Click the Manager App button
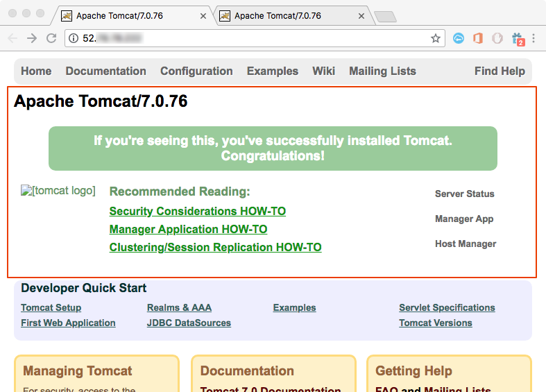The image size is (546, 392). 464,219
